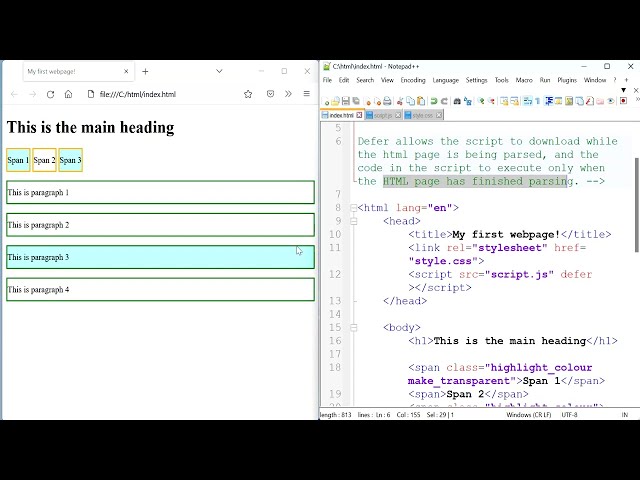Toggle the INS/OVR mode in the status bar

[624, 415]
